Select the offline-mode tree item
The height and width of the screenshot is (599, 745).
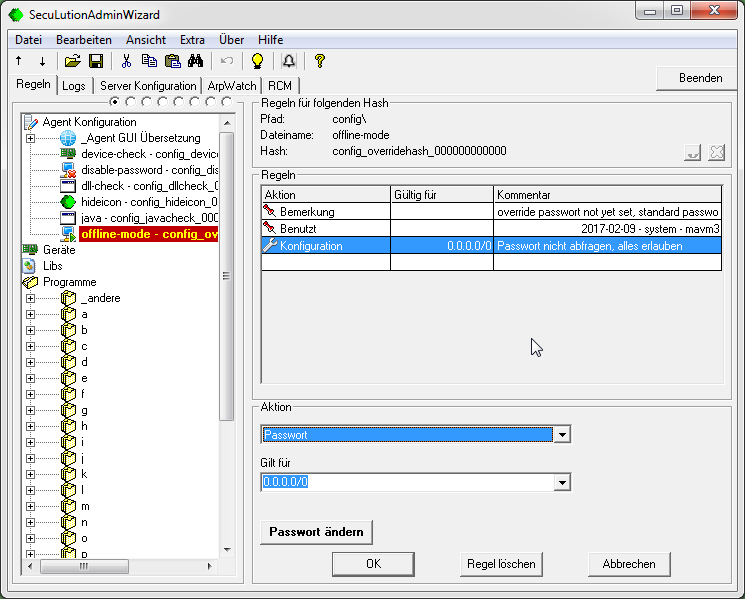pos(149,234)
